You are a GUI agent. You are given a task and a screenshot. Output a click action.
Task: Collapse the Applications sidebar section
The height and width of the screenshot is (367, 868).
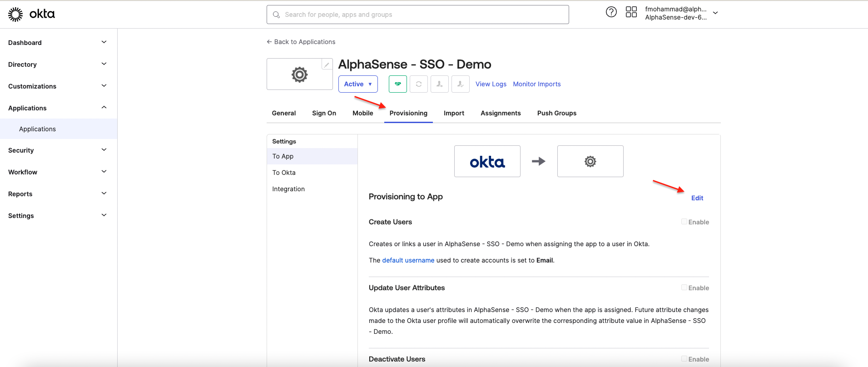coord(104,108)
